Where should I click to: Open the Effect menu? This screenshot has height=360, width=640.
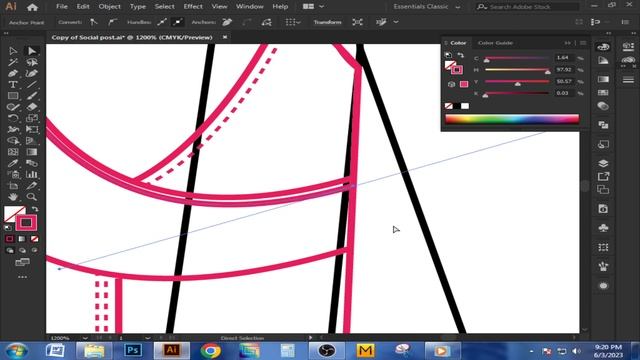coord(193,7)
